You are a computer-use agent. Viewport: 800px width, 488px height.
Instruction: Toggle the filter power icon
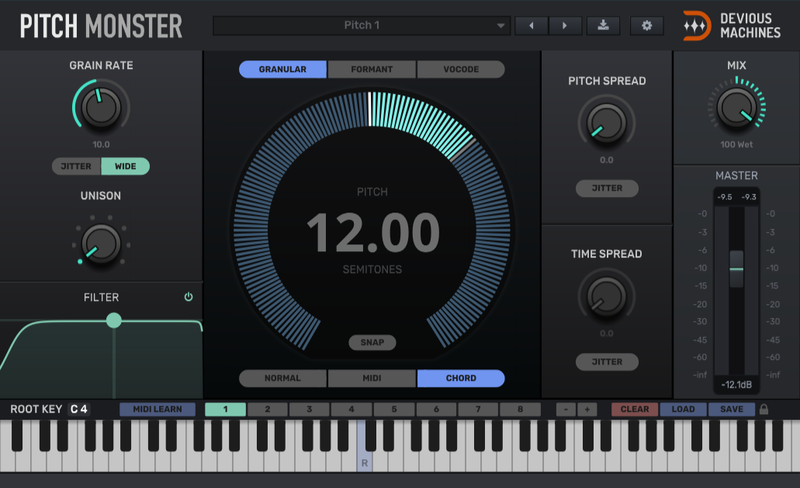188,297
